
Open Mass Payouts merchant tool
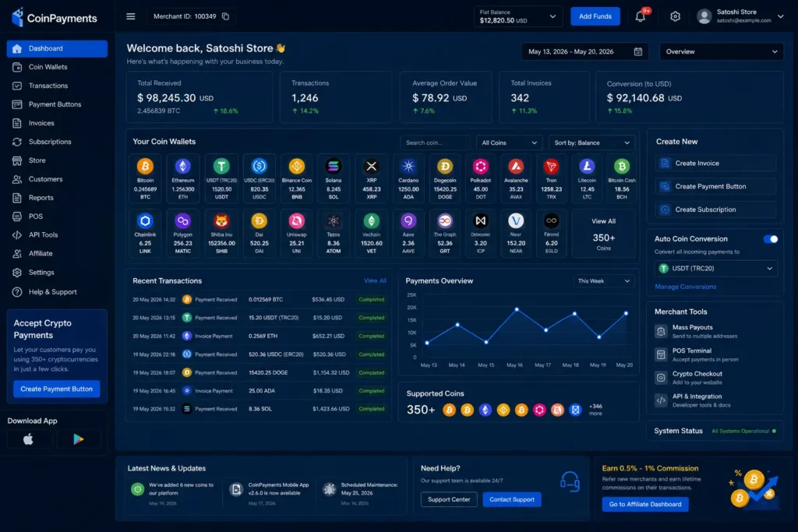click(715, 332)
